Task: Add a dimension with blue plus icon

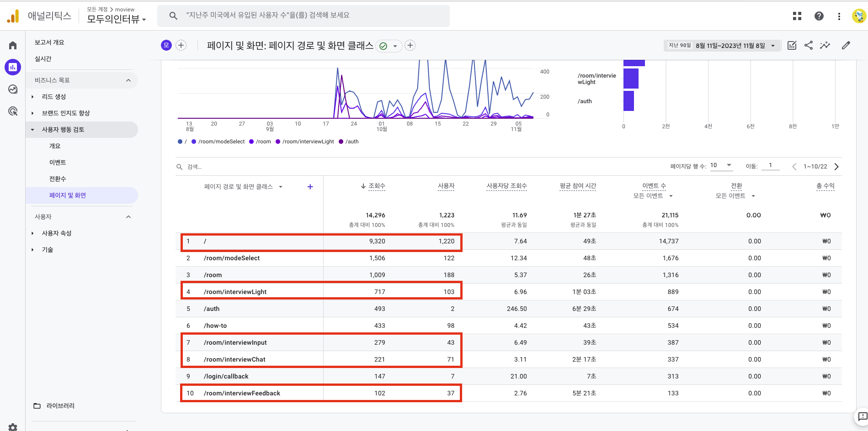Action: pyautogui.click(x=310, y=187)
